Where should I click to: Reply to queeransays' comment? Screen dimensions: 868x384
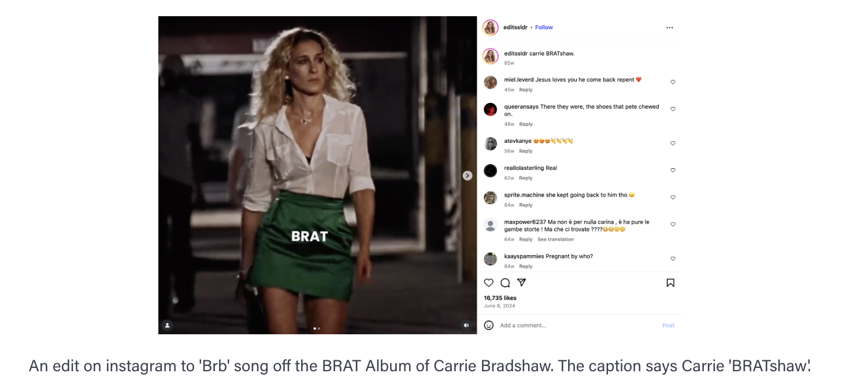[526, 124]
